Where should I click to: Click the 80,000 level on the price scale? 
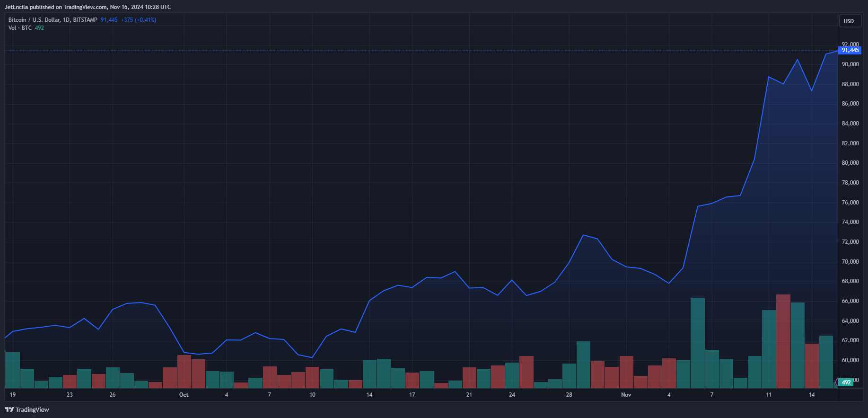pos(850,163)
